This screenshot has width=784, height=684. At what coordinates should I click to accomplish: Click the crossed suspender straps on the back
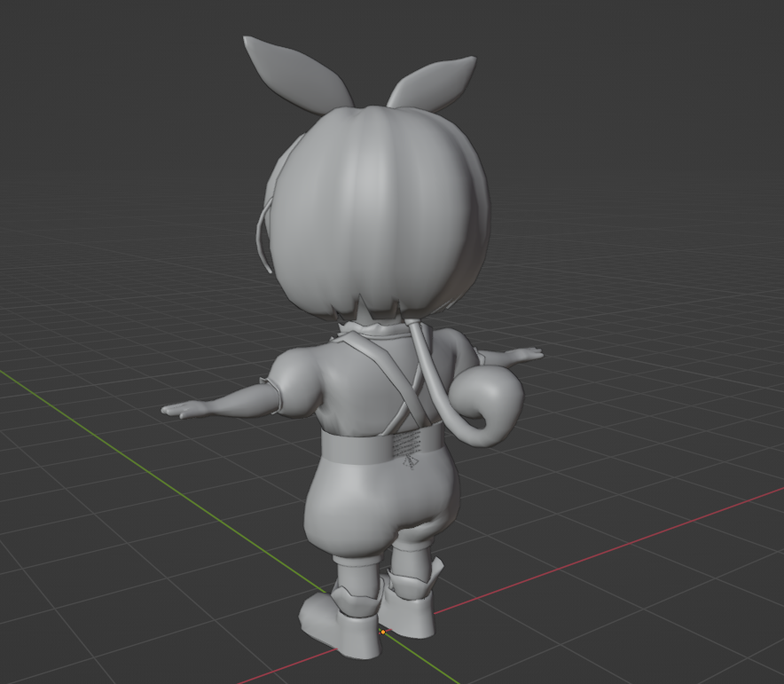395,382
